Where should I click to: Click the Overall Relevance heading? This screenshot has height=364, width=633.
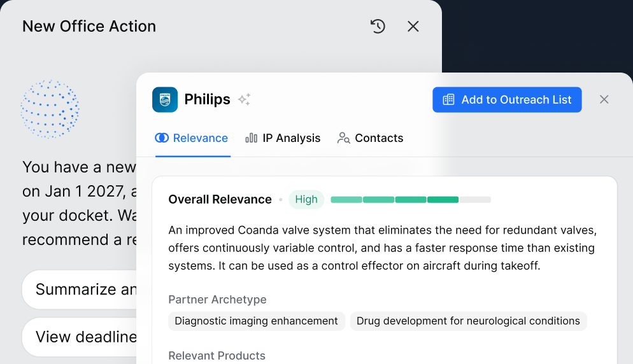pyautogui.click(x=220, y=199)
